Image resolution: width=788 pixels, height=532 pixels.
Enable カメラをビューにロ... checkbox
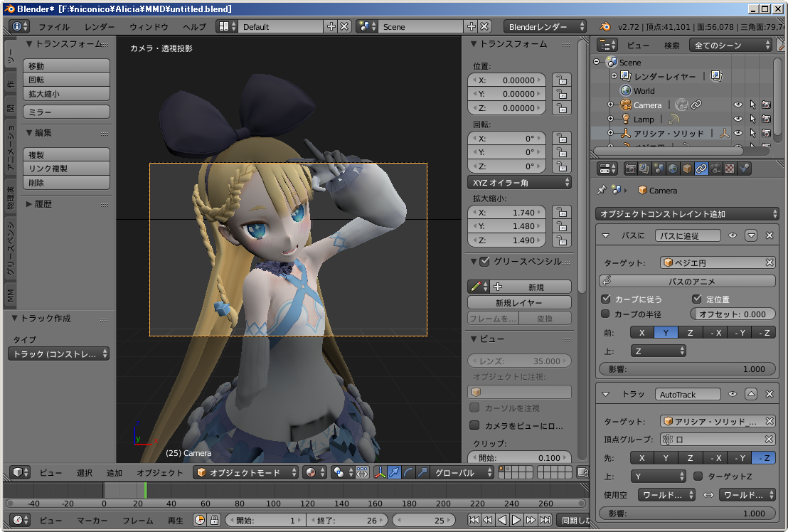[474, 425]
